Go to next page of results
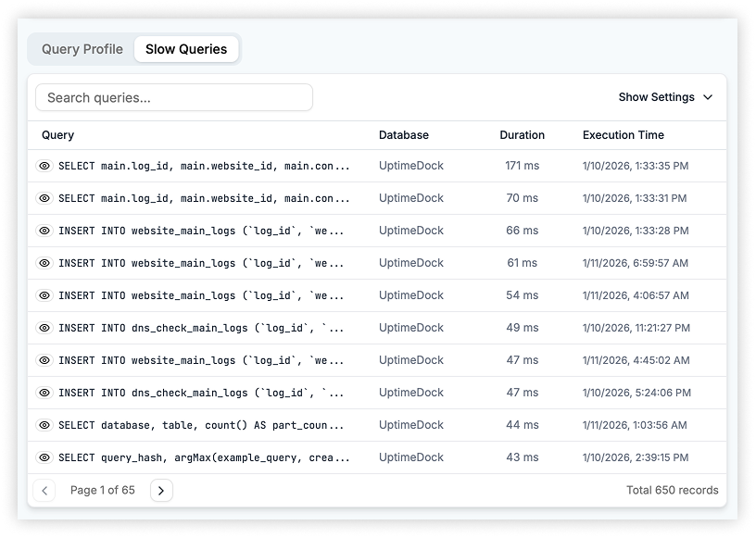The width and height of the screenshot is (756, 538). pyautogui.click(x=161, y=491)
